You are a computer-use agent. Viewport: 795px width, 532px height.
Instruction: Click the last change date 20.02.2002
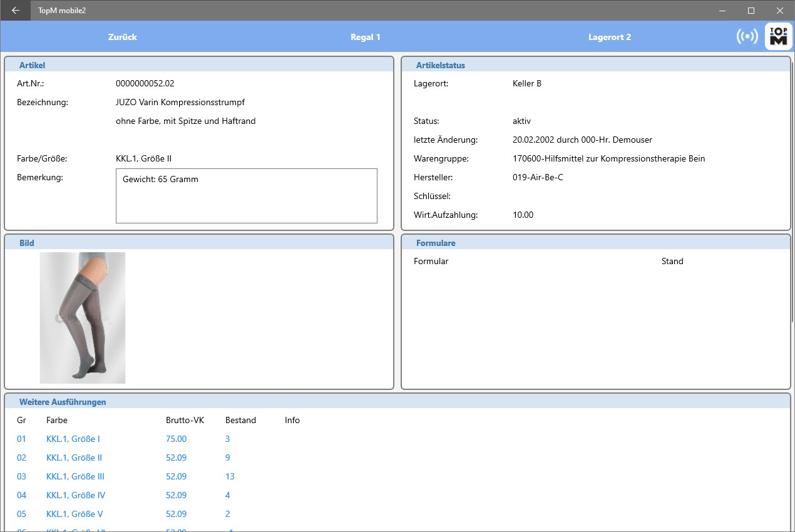tap(534, 140)
